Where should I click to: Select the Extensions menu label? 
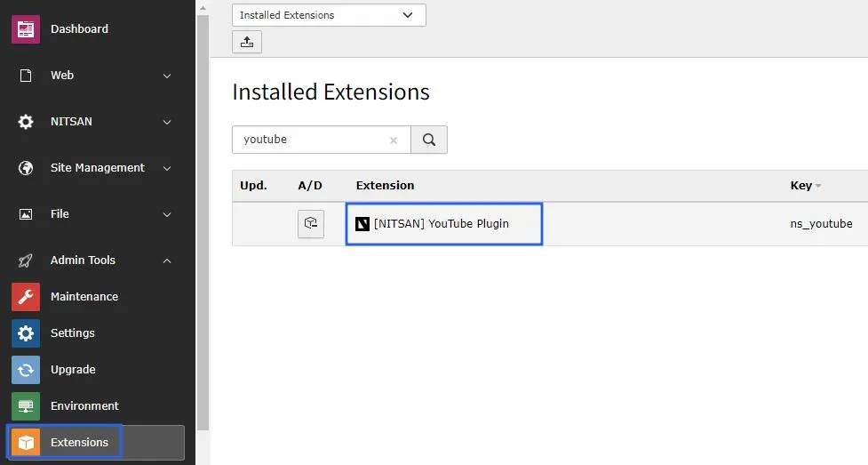[x=79, y=442]
